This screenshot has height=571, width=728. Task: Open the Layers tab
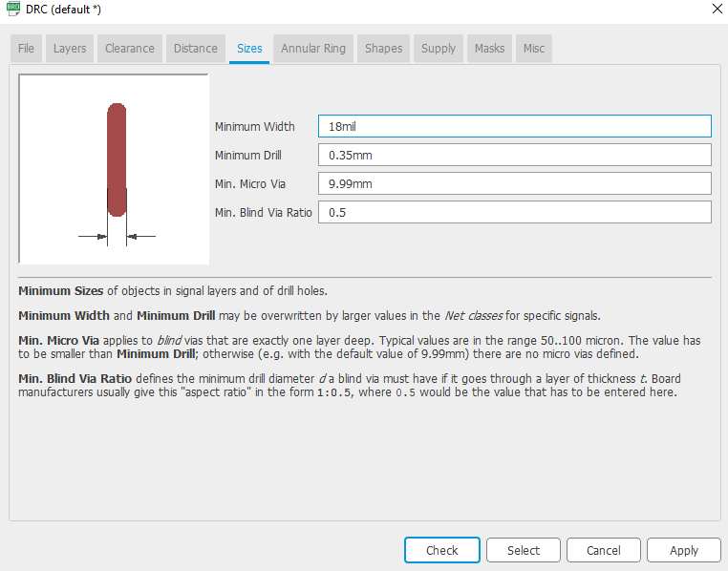[70, 49]
